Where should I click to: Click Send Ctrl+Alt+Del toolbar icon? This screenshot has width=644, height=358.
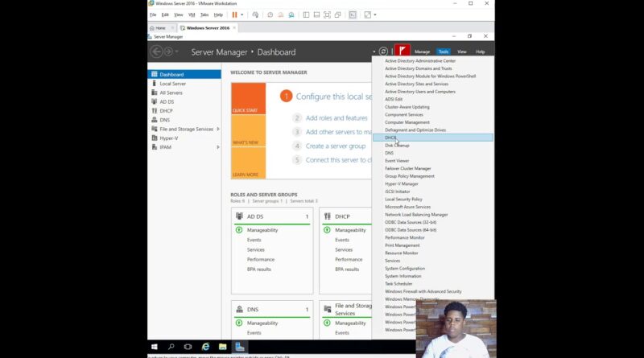(x=255, y=14)
